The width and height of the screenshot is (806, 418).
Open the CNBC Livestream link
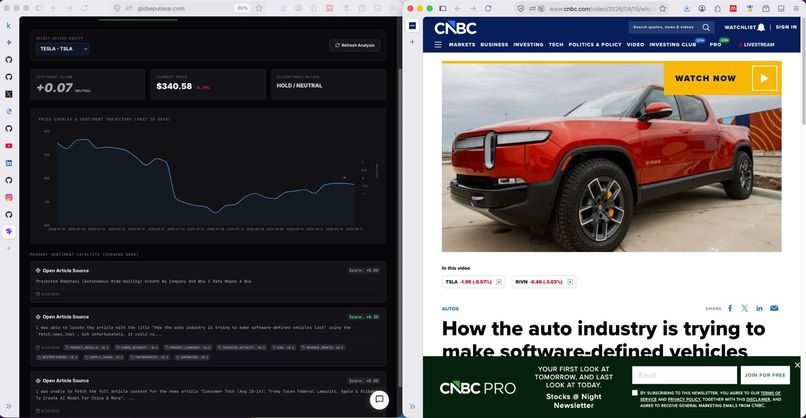click(757, 45)
